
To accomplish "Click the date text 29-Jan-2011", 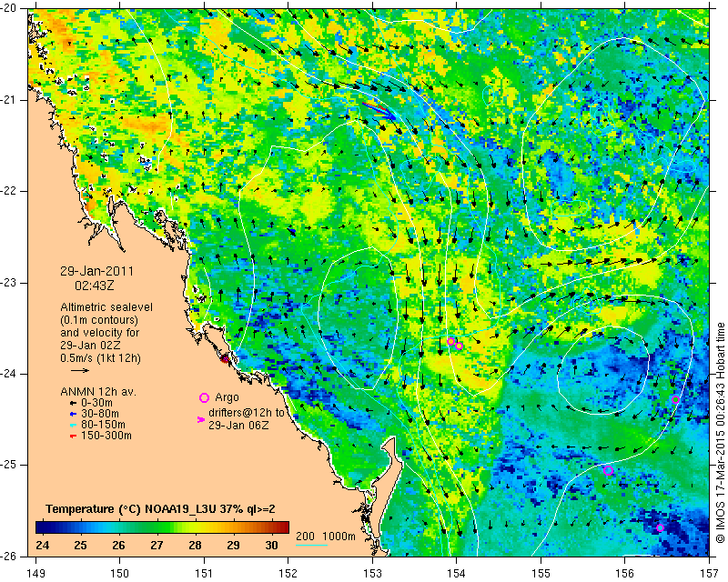I will pyautogui.click(x=96, y=271).
